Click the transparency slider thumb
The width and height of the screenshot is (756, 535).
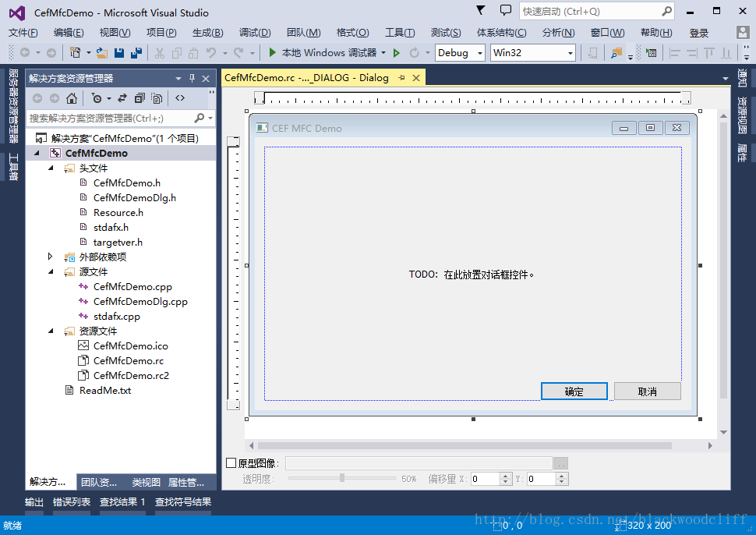point(342,477)
